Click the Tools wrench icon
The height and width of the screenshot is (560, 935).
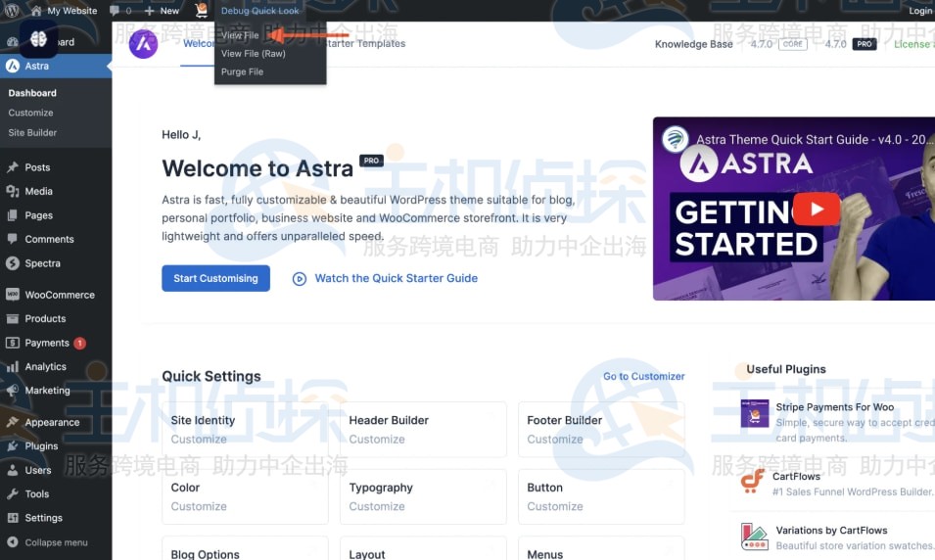(x=13, y=493)
